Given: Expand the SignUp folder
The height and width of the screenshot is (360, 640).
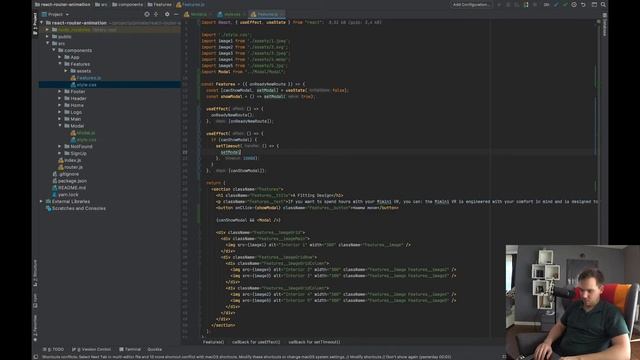Looking at the screenshot, I should 60,153.
